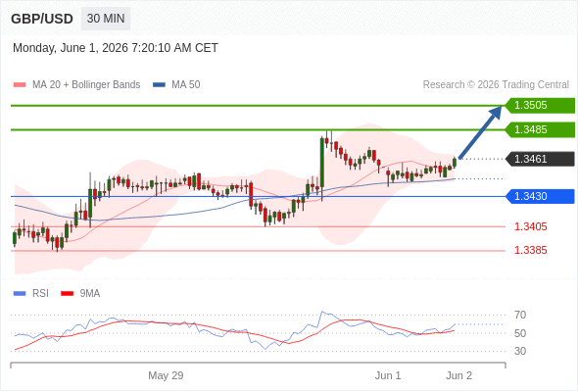
Task: Click the RSI 70 level label
Action: pos(520,315)
